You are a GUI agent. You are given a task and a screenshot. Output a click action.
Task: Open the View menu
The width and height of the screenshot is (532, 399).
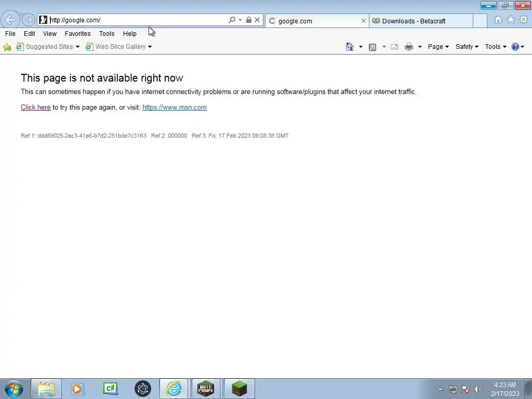[49, 34]
